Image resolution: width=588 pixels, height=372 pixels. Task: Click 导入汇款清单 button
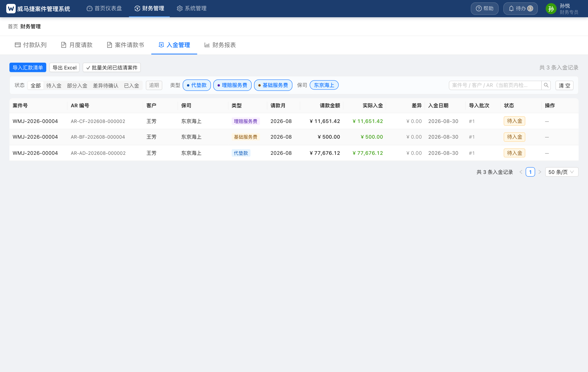point(28,68)
